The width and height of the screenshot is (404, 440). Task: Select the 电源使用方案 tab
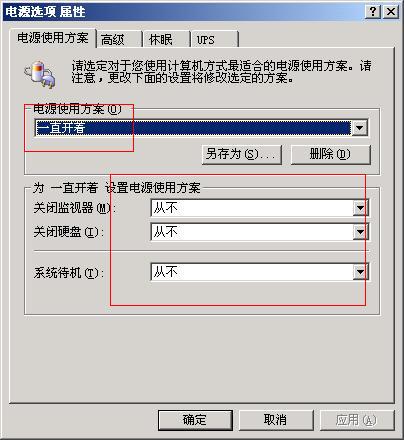coord(53,38)
